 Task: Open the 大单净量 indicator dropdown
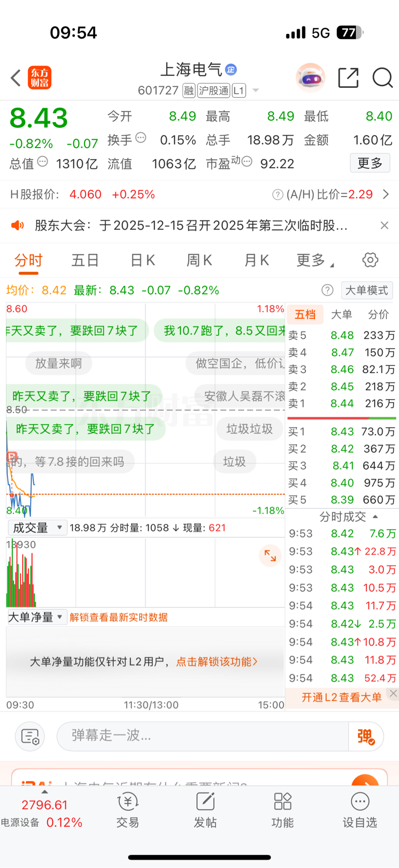click(x=37, y=617)
